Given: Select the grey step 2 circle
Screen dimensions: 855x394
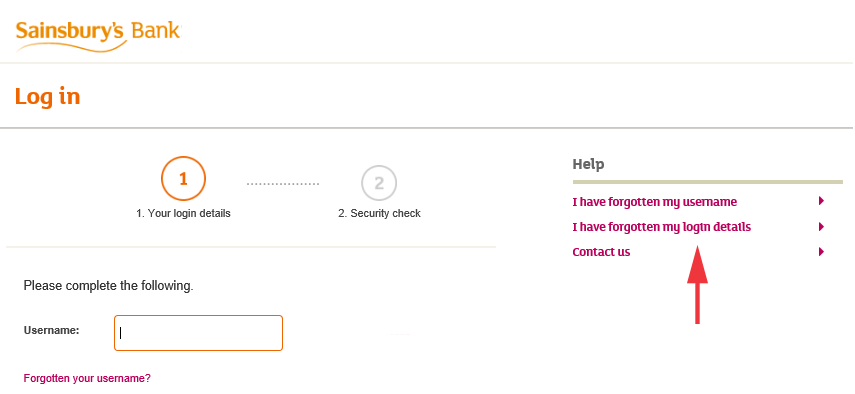Looking at the screenshot, I should (x=379, y=183).
